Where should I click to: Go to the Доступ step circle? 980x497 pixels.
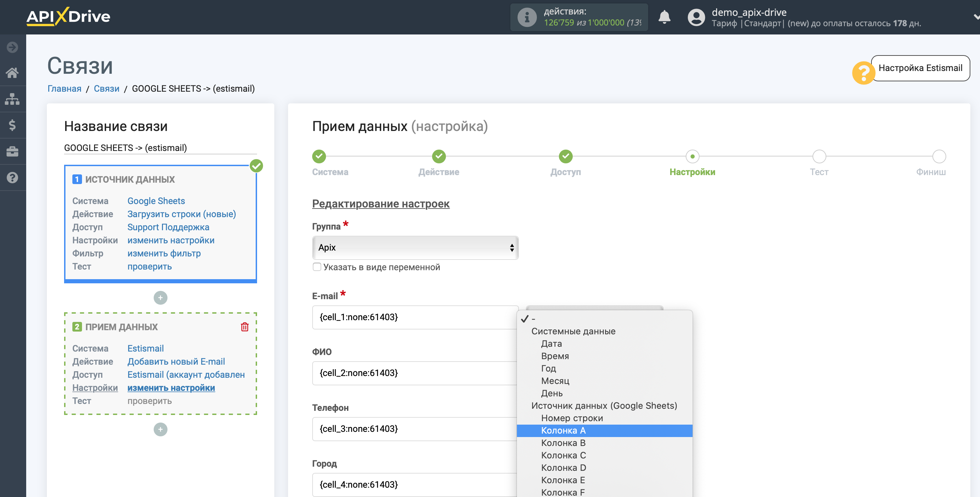click(565, 156)
